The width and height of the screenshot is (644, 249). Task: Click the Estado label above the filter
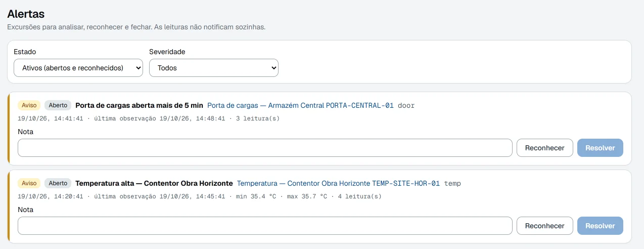point(25,52)
